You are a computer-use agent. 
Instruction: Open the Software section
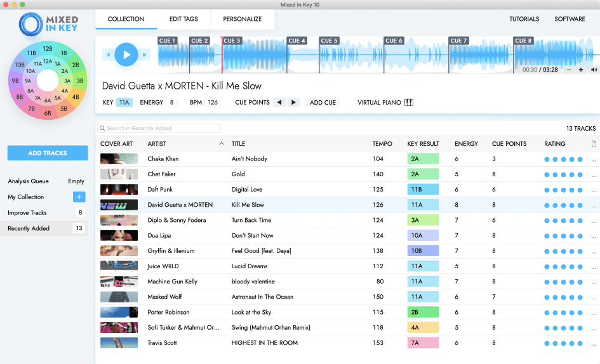(x=570, y=19)
